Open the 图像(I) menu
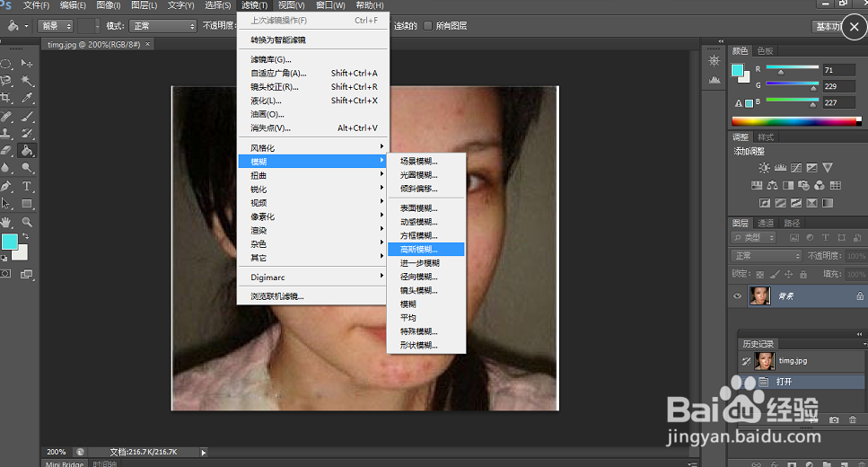Viewport: 868px width, 467px height. [x=109, y=5]
